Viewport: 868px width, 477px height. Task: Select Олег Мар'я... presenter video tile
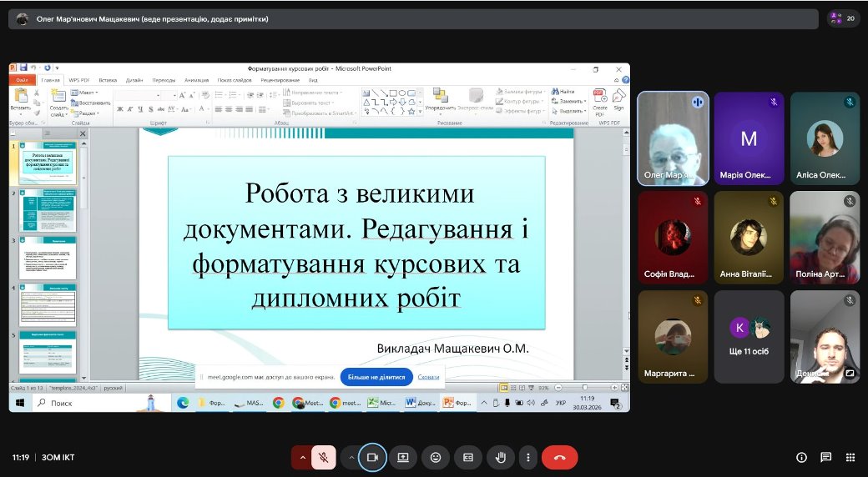pyautogui.click(x=673, y=138)
